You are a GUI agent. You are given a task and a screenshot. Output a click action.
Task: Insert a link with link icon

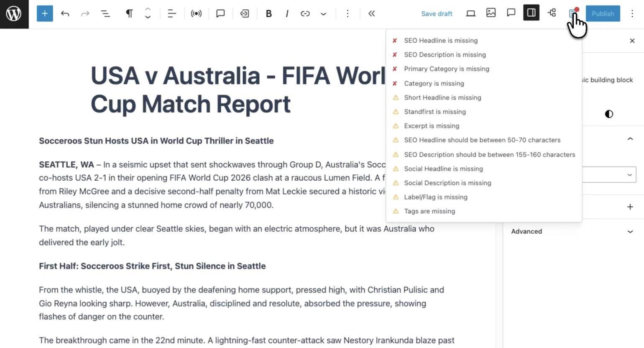tap(305, 14)
